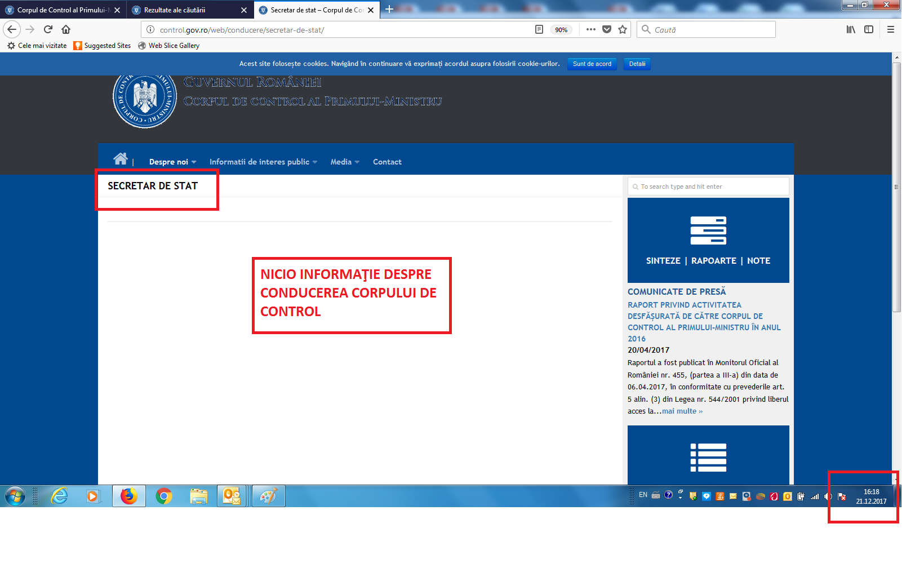Viewport: 924px width, 568px height.
Task: Open the Pocket save icon
Action: pos(607,29)
